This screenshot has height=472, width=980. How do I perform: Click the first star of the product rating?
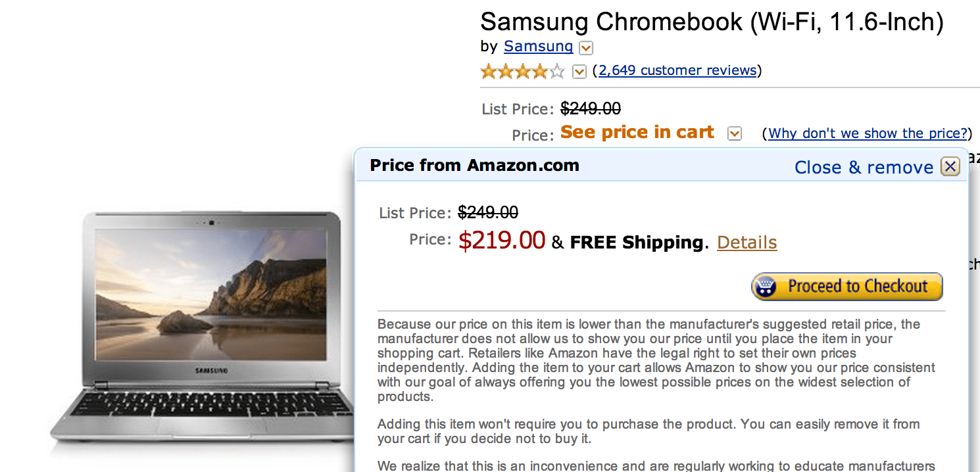click(488, 71)
